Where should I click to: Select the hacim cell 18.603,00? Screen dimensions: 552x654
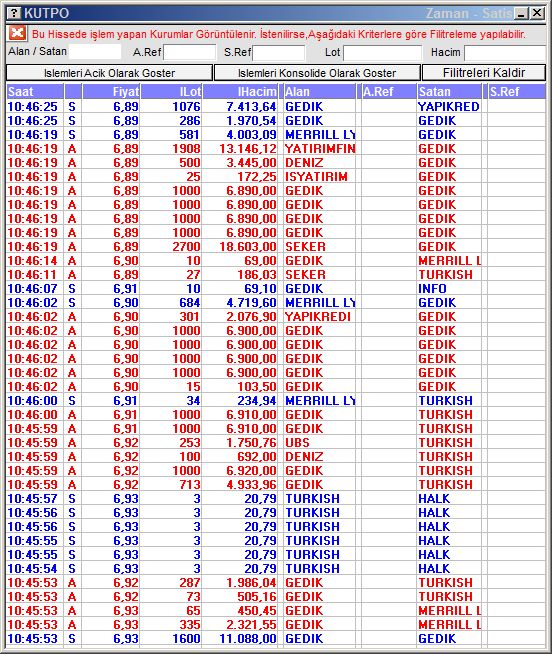[240, 247]
